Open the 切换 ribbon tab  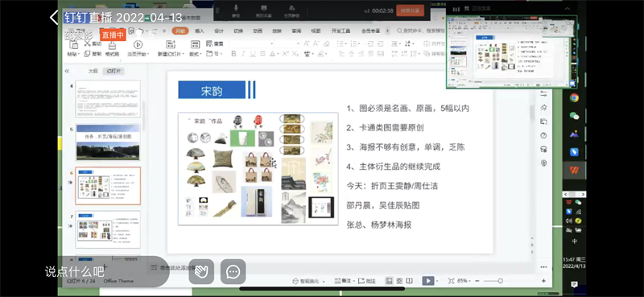[238, 31]
